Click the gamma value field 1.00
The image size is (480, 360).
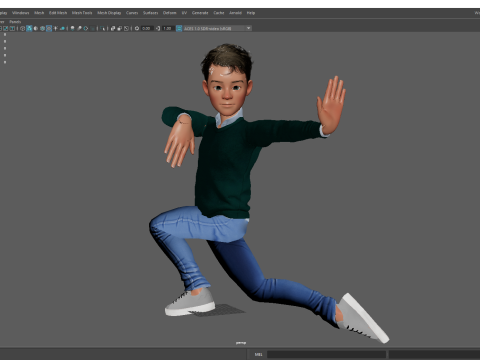[167, 28]
